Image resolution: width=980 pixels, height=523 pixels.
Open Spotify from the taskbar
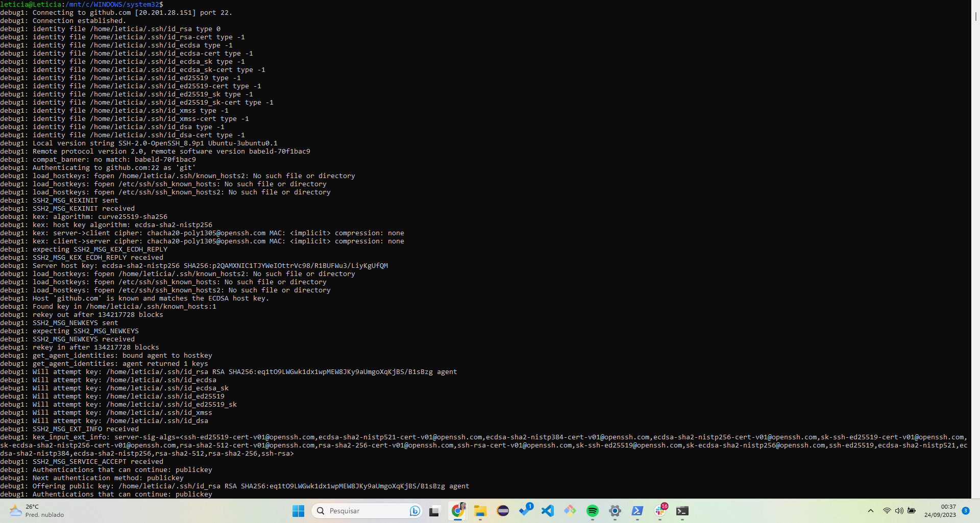pyautogui.click(x=593, y=511)
